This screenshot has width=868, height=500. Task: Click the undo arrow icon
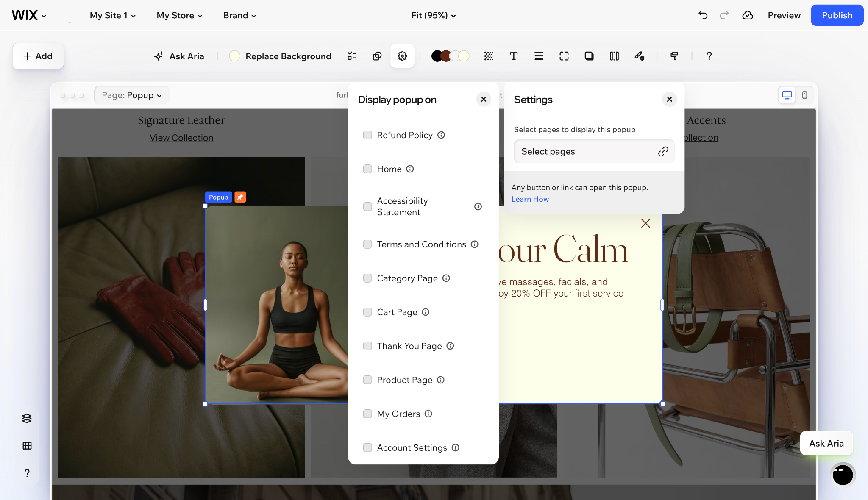click(x=703, y=15)
